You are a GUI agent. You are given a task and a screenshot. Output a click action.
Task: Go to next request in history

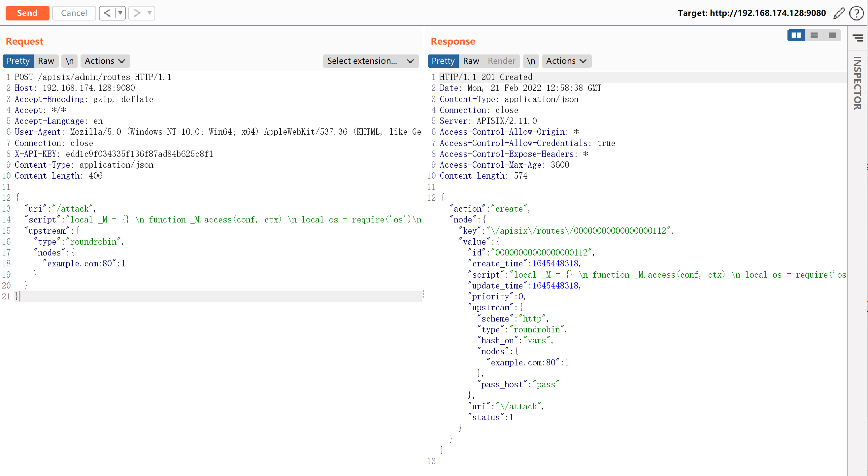tap(137, 13)
